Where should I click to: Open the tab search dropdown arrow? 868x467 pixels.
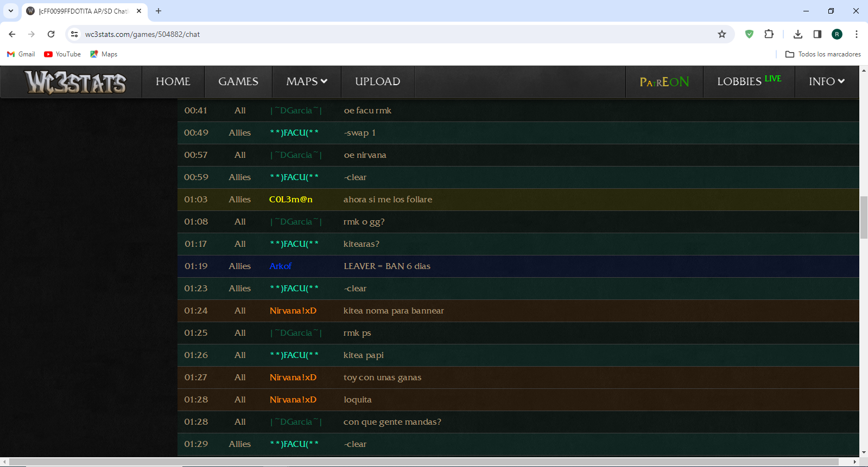coord(11,11)
